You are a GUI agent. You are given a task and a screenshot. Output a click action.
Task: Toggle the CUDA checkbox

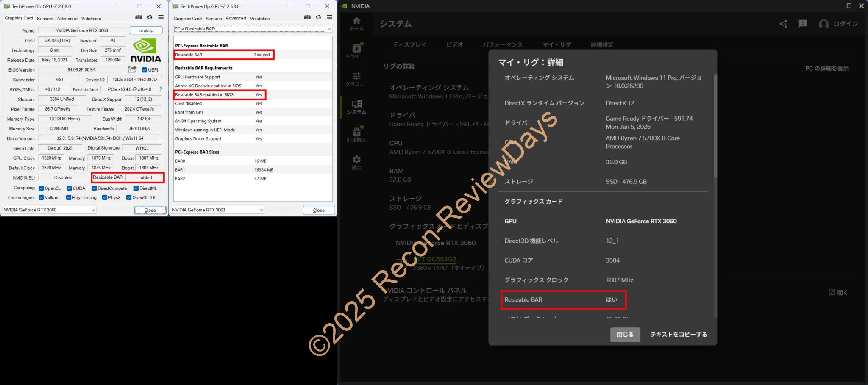[x=69, y=188]
